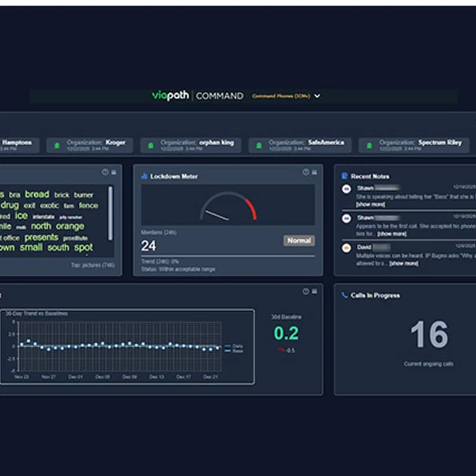
Task: Click the green alert icon beside Kroger
Action: point(58,146)
